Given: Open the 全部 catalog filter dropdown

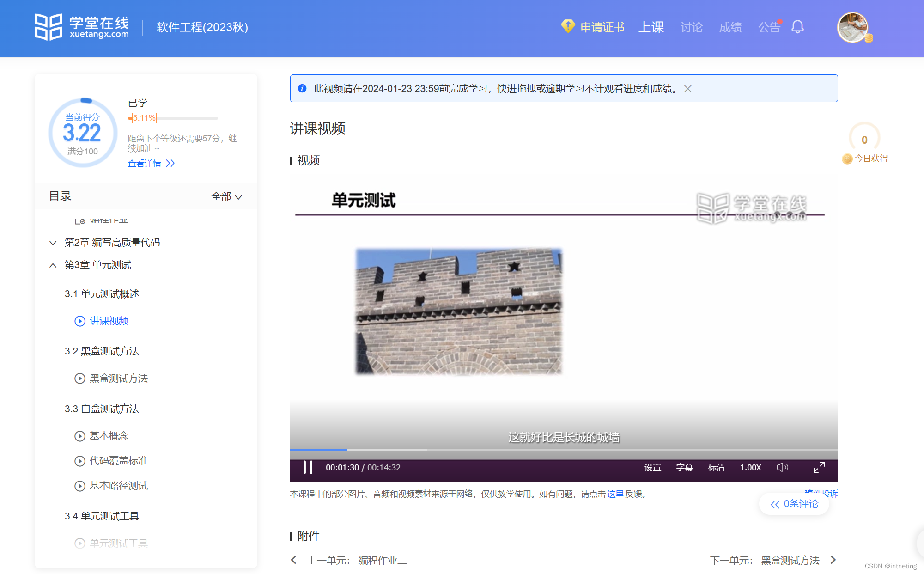Looking at the screenshot, I should pyautogui.click(x=226, y=196).
